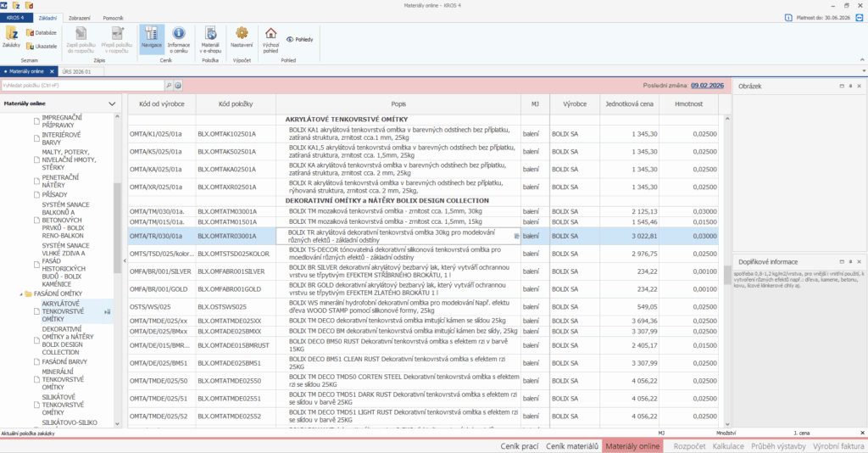This screenshot has width=868, height=453.
Task: Click Materiál v e-shopu icon
Action: click(x=210, y=38)
